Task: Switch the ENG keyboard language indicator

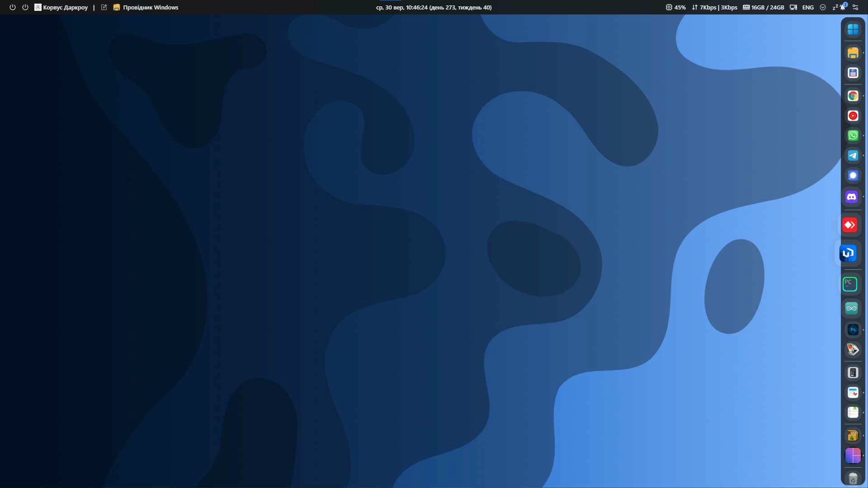Action: tap(808, 7)
